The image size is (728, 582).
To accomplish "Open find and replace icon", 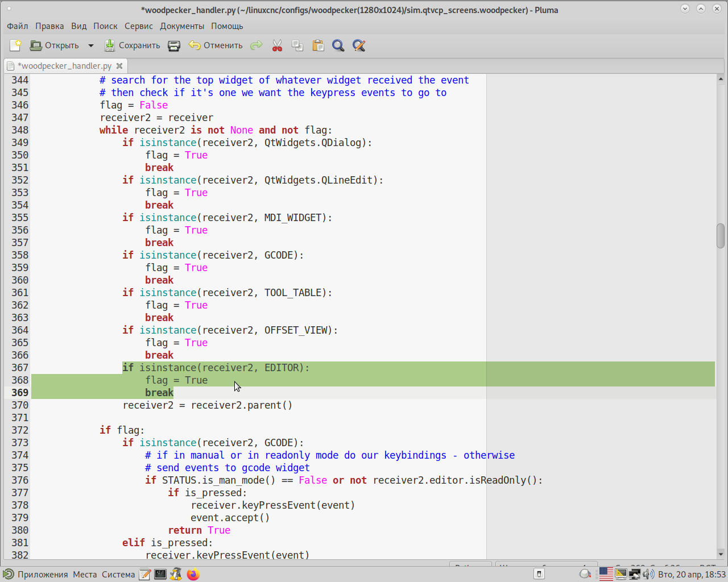I will click(x=359, y=45).
